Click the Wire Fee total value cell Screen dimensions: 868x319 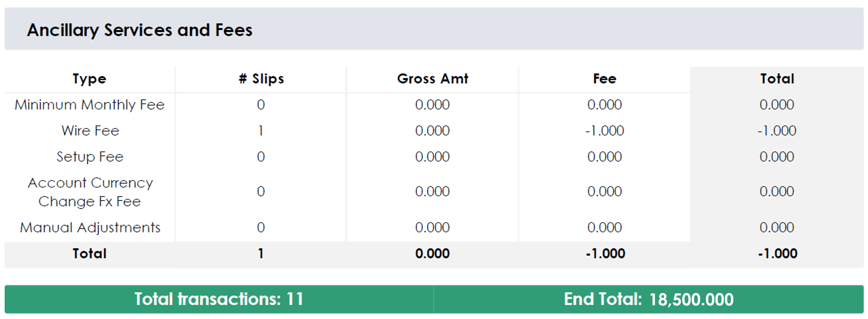pos(777,131)
